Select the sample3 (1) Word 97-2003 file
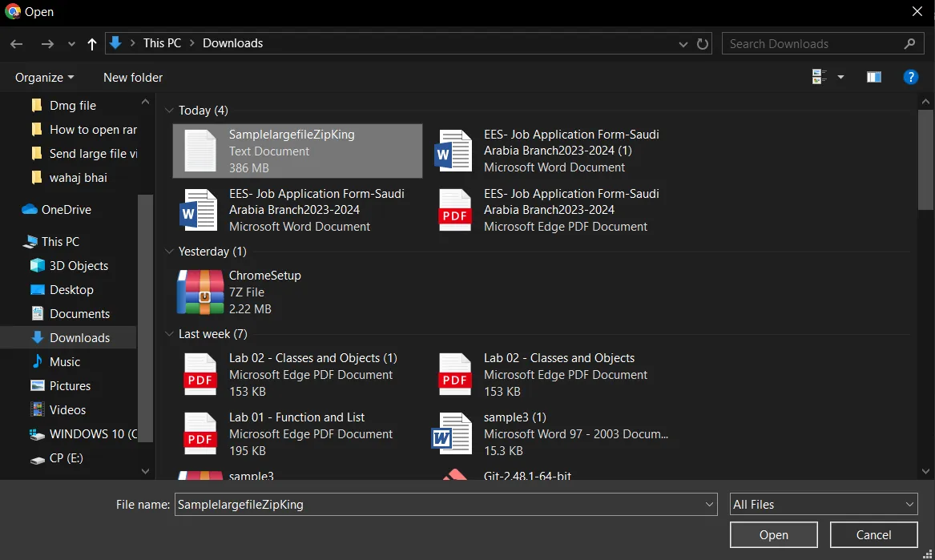This screenshot has height=560, width=935. (x=553, y=433)
